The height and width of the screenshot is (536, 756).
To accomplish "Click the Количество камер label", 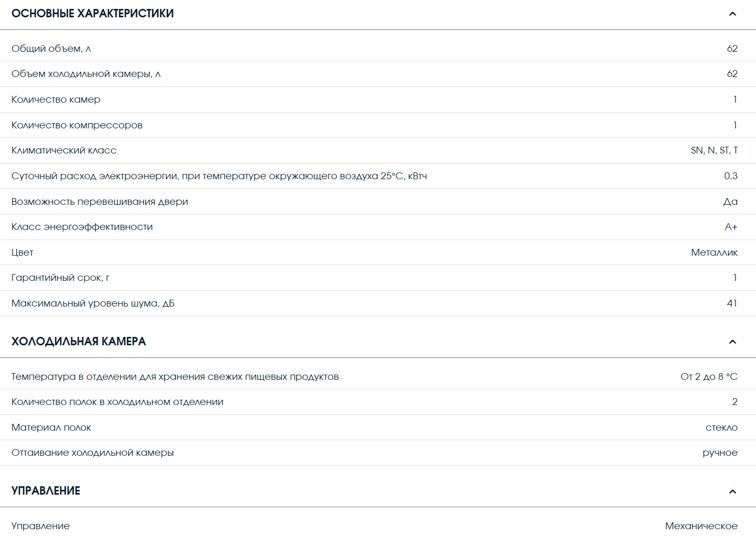I will (x=56, y=100).
